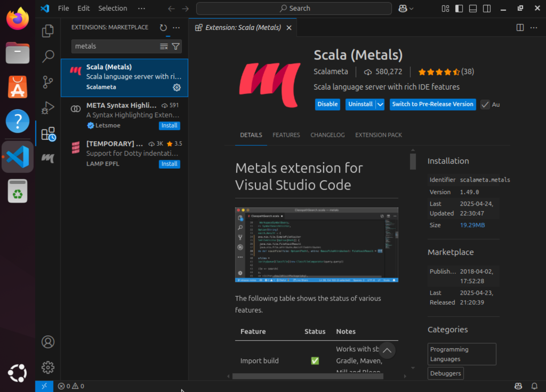Open the Metals view in activity bar
This screenshot has width=546, height=392.
[x=48, y=159]
